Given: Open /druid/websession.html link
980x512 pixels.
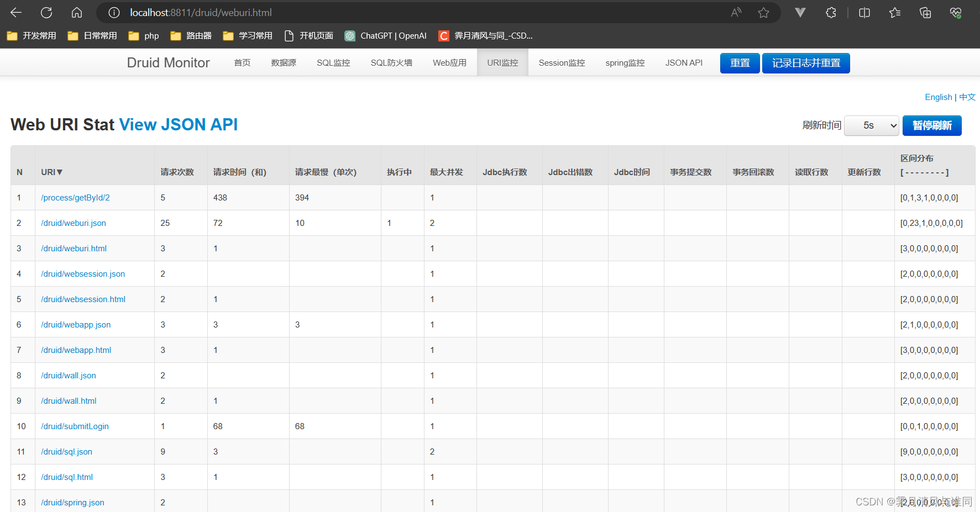Looking at the screenshot, I should click(x=83, y=299).
